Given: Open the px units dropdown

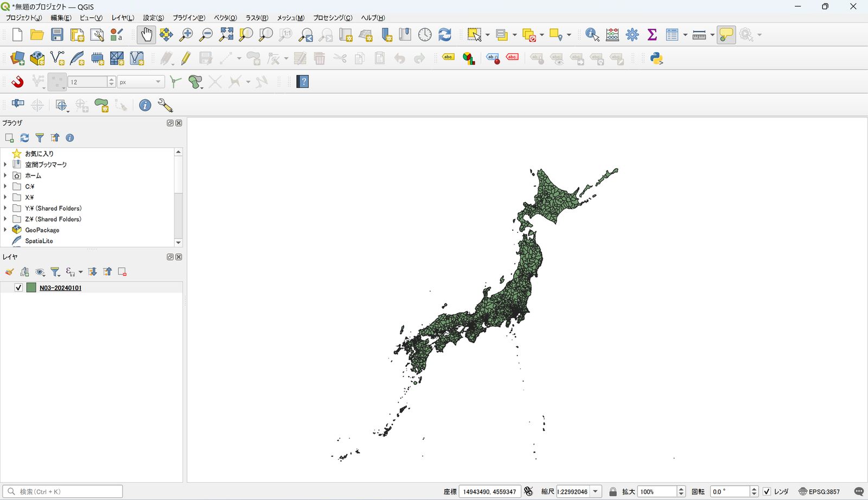Looking at the screenshot, I should 141,82.
